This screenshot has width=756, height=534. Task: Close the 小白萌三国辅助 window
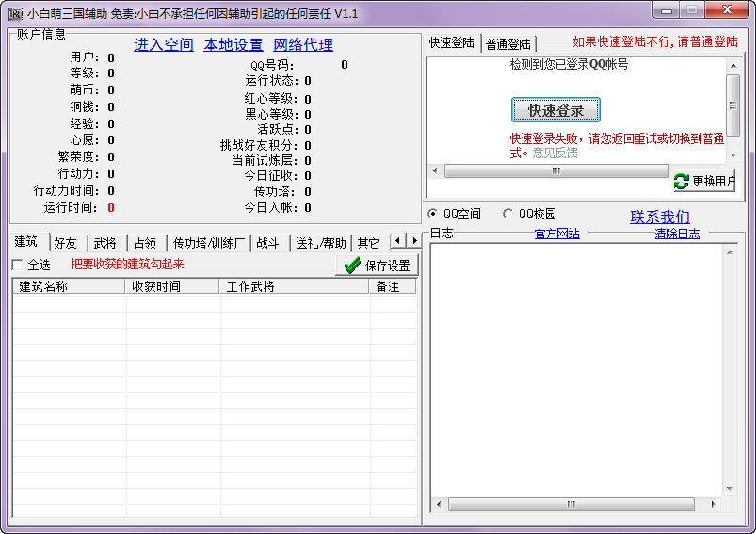pos(727,10)
